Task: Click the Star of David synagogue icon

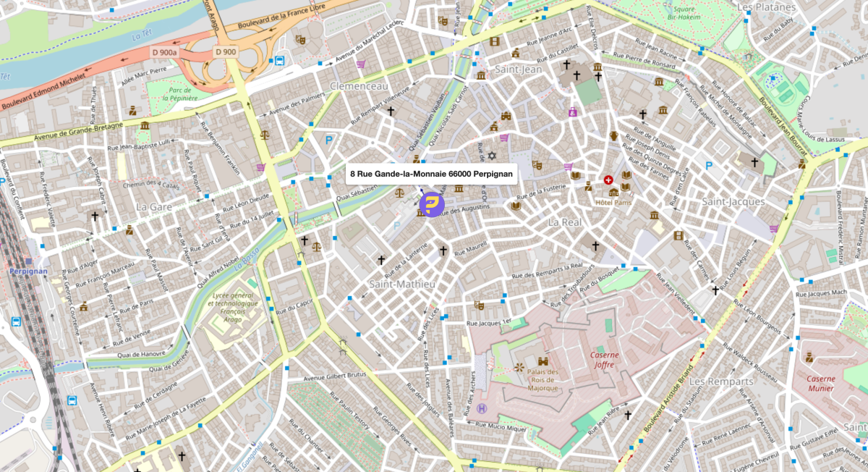Action: tap(493, 155)
